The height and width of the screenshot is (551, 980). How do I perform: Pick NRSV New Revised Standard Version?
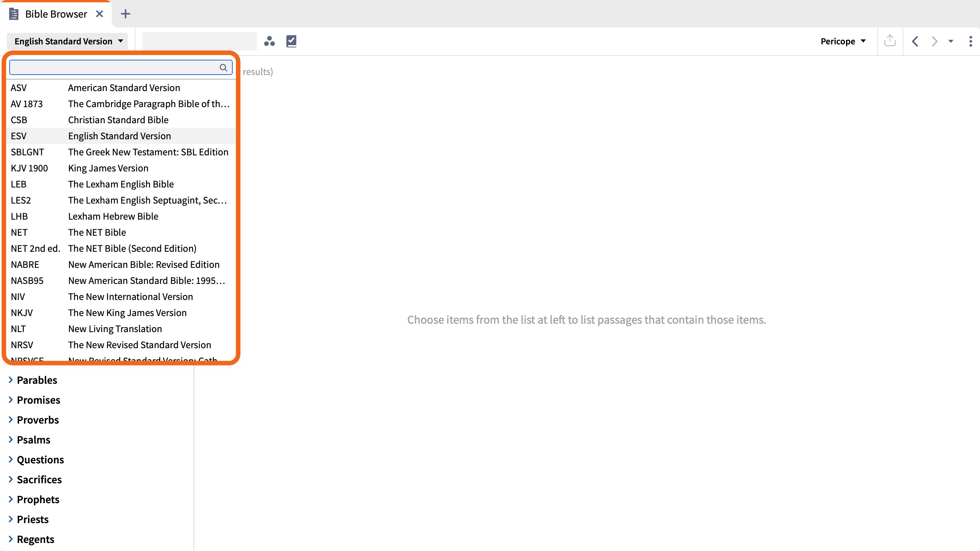tap(121, 345)
